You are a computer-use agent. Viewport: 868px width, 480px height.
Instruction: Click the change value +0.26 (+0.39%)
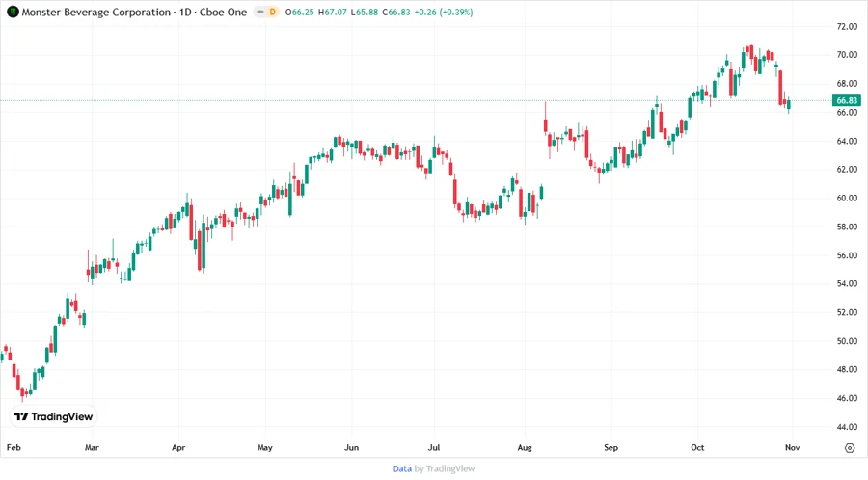[444, 12]
